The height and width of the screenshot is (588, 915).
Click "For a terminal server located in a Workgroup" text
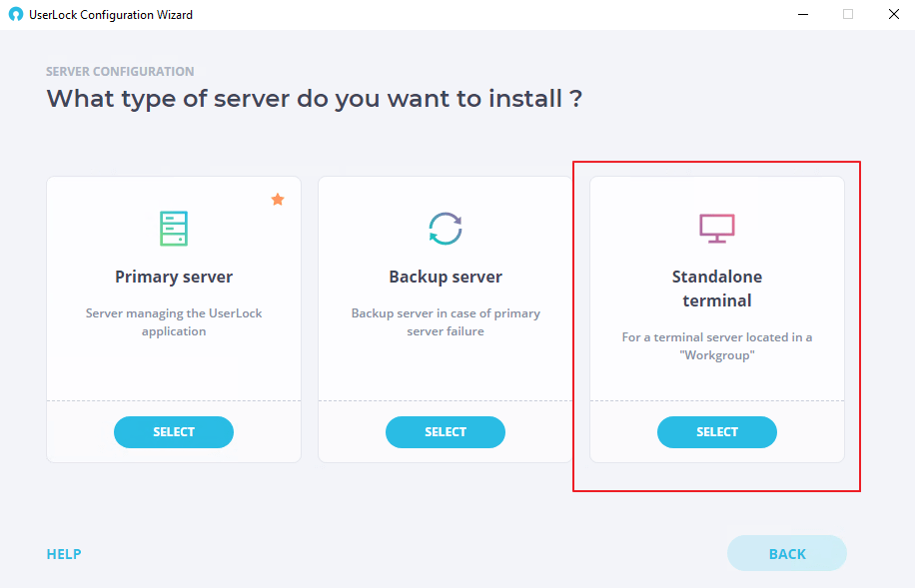[717, 346]
